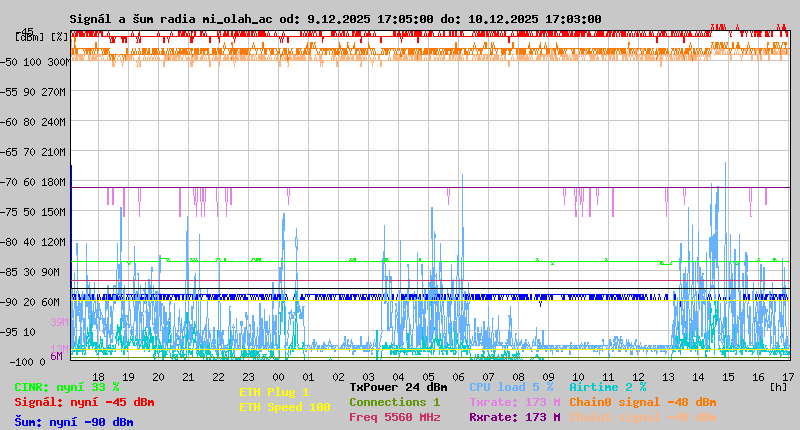The image size is (800, 430).
Task: Click the green CINR legend label
Action: pyautogui.click(x=66, y=386)
